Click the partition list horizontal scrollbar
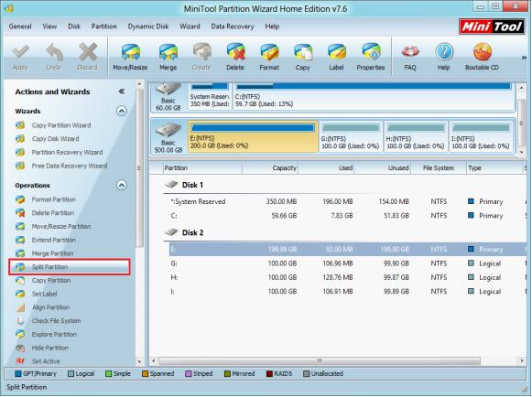The height and width of the screenshot is (397, 532). click(x=320, y=360)
